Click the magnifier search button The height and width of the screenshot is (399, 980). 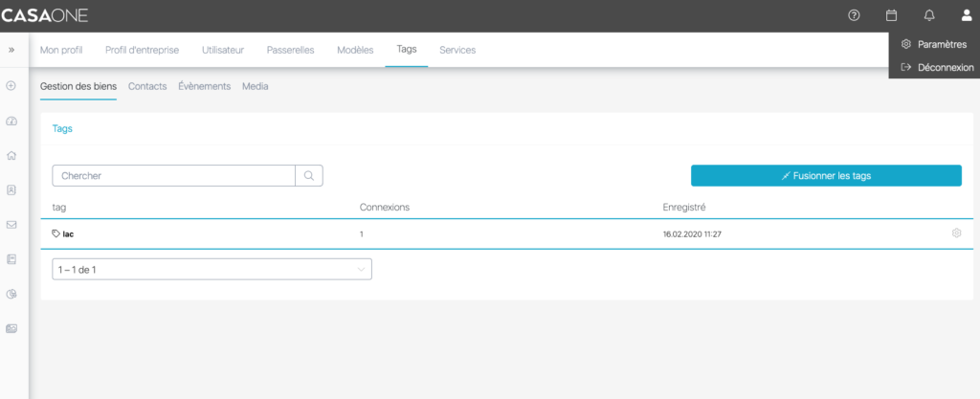pos(309,176)
